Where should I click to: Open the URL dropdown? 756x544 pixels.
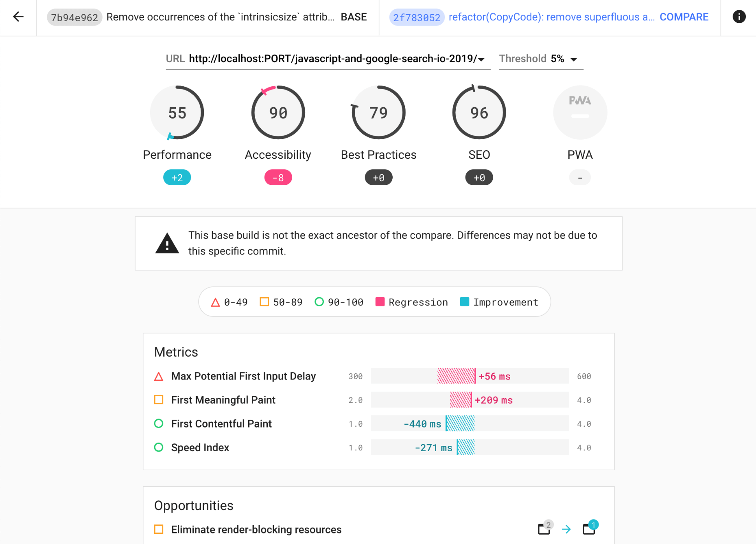tap(482, 59)
